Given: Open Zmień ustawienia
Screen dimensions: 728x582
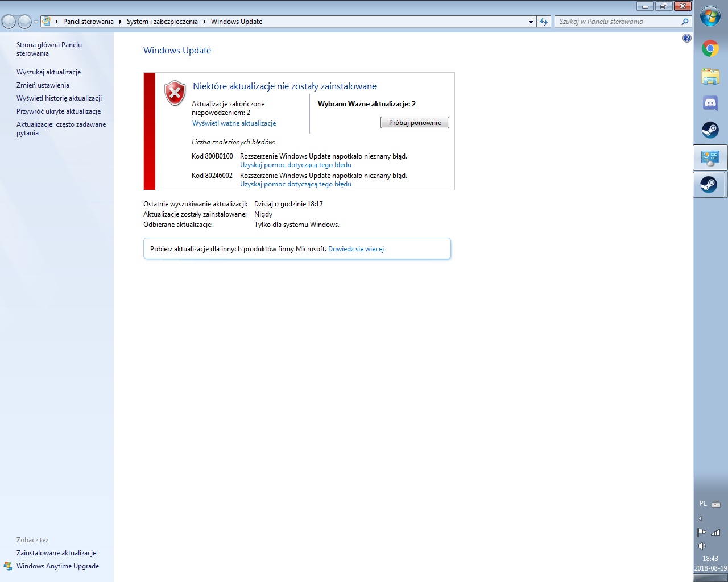Looking at the screenshot, I should 43,85.
